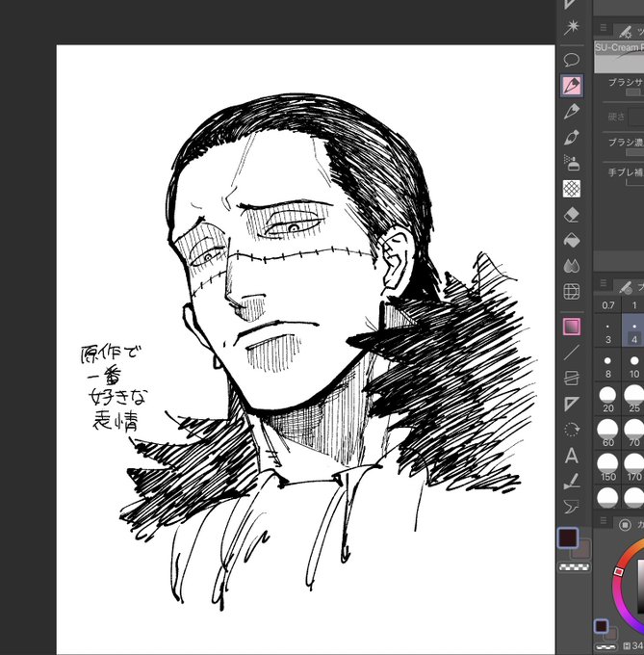The image size is (644, 655).
Task: Select the highlighted pink Pen tool
Action: 572,85
